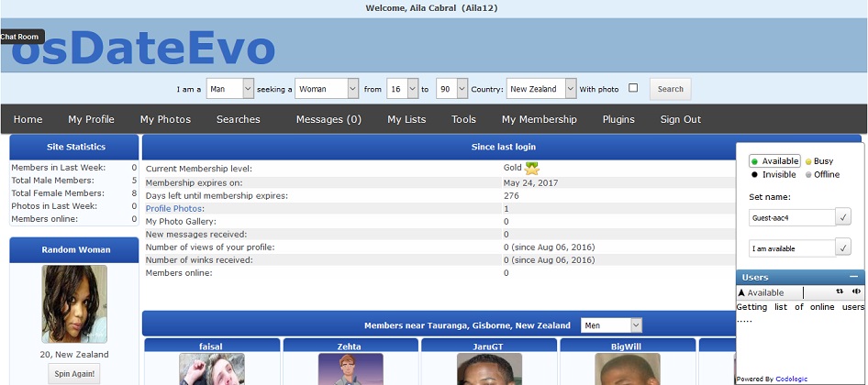Click '20, New Zealand' caption
This screenshot has height=385, width=868.
coord(74,355)
